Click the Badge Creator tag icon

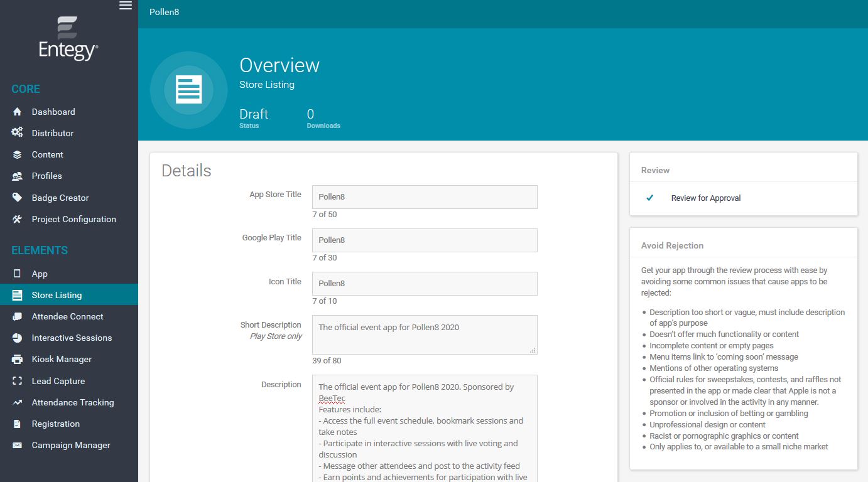(x=18, y=198)
